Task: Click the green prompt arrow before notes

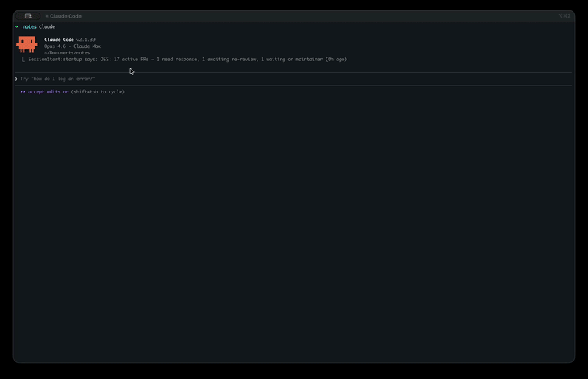Action: click(x=16, y=26)
